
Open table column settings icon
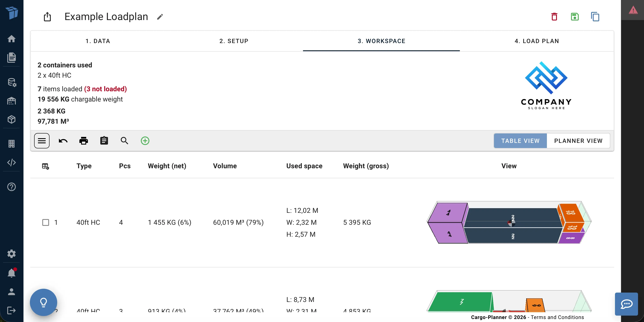point(45,166)
